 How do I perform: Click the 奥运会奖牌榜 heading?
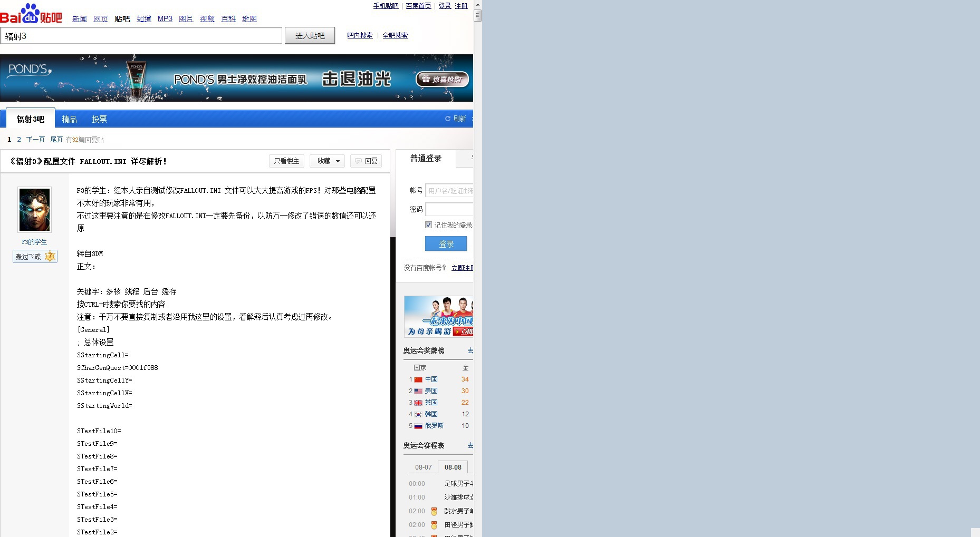tap(424, 351)
